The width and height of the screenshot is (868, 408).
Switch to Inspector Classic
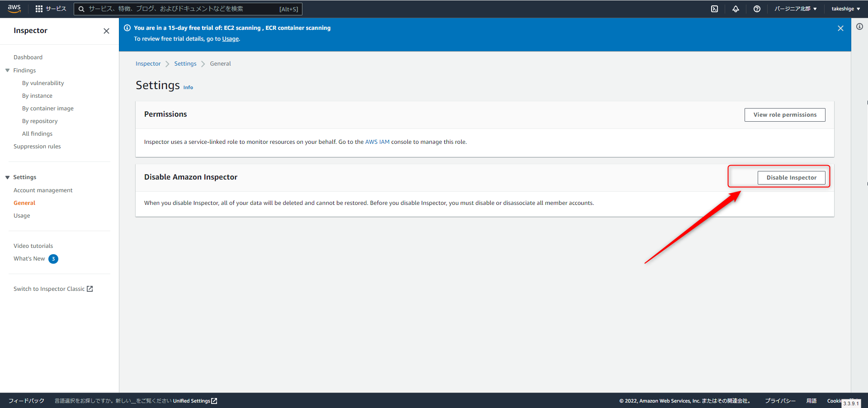[x=49, y=289]
